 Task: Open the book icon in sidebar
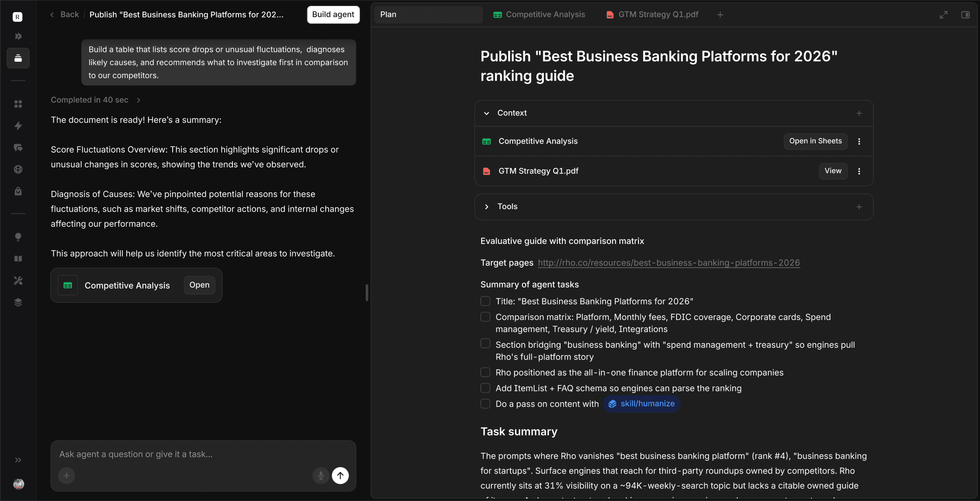18,259
